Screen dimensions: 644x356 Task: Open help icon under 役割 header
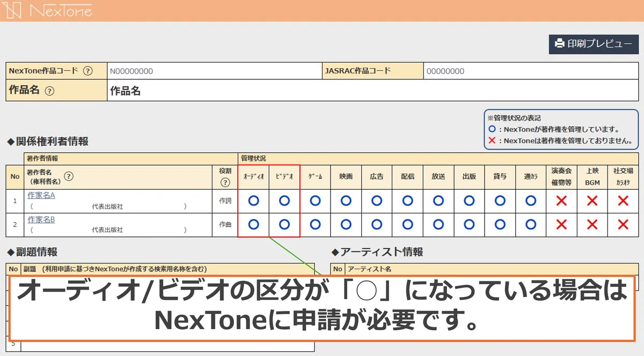click(225, 182)
